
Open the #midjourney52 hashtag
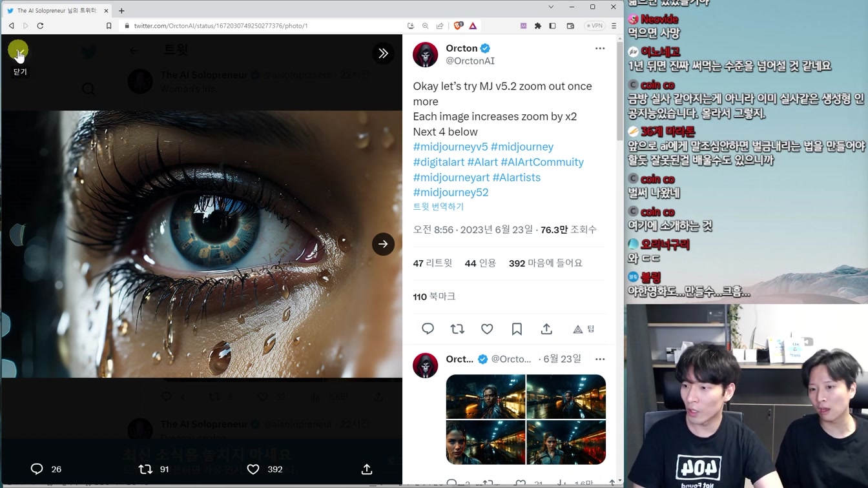(x=450, y=192)
